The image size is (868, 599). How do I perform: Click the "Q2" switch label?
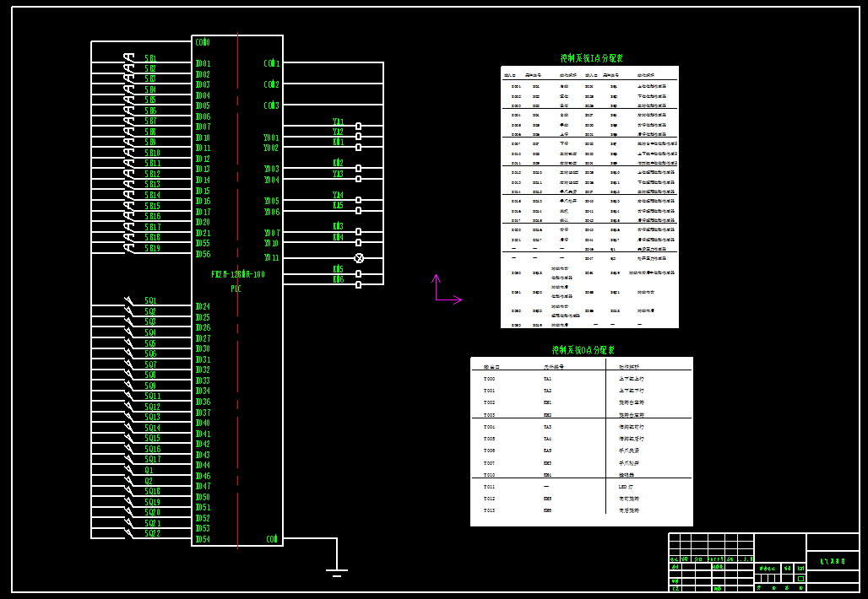(149, 481)
